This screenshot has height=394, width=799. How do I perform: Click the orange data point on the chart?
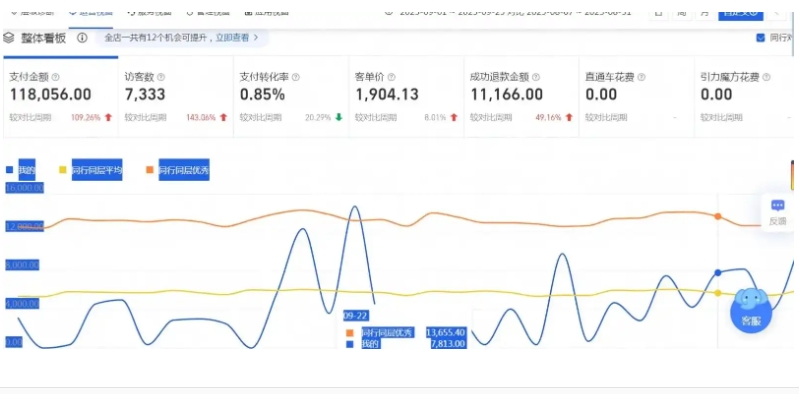point(718,216)
